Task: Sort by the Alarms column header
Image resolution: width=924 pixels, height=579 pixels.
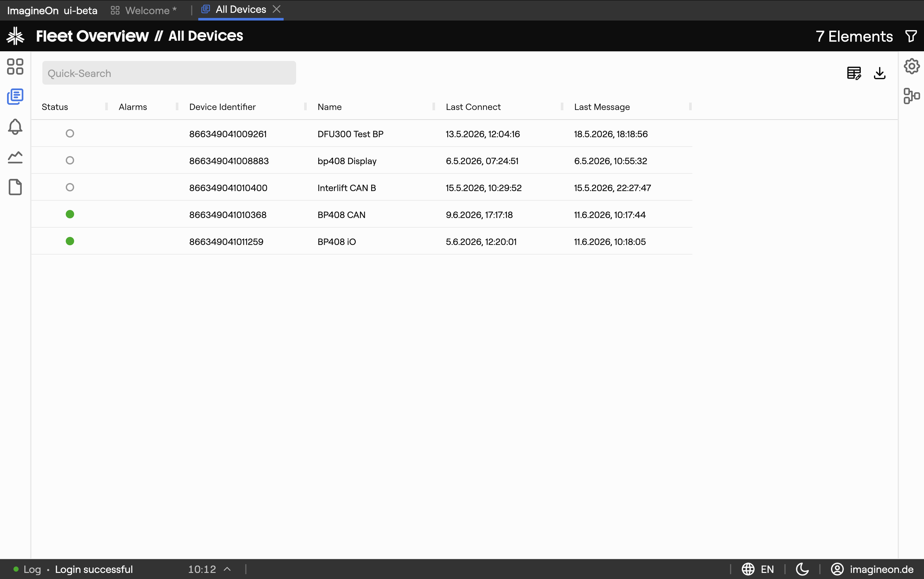Action: [133, 107]
